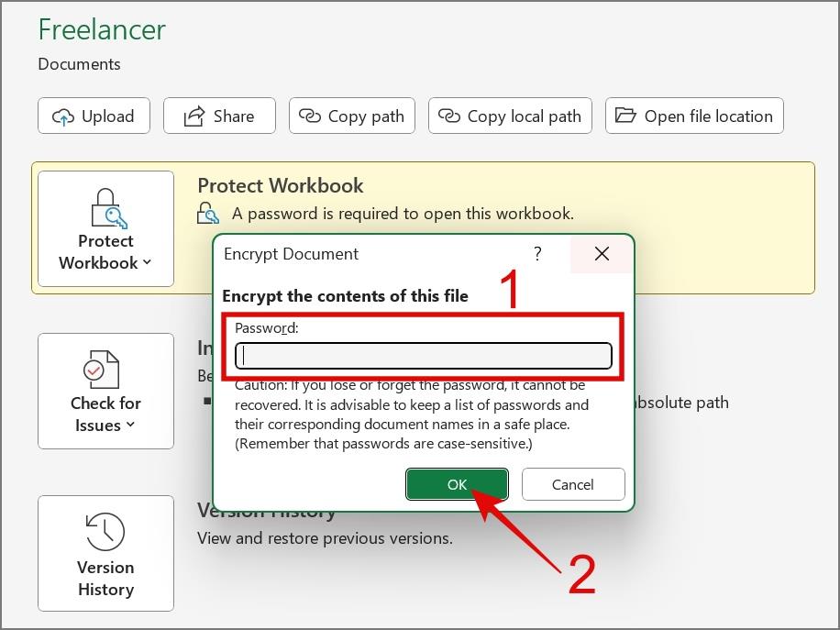Click the password caution text in dialog
This screenshot has width=840, height=630.
point(412,414)
